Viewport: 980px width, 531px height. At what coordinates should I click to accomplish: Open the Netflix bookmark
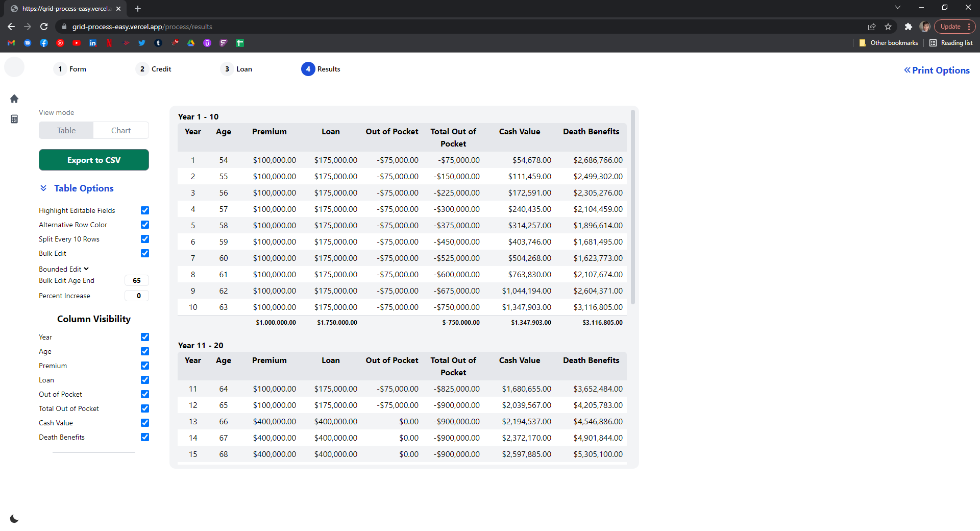click(x=109, y=43)
